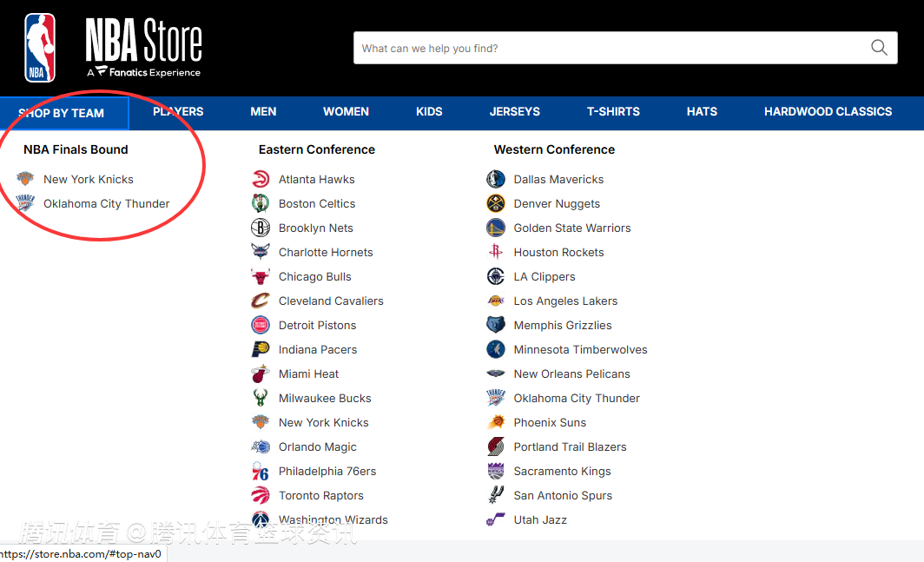Viewport: 924px width, 562px height.
Task: Open the Philadelphia 76ers team link
Action: tap(327, 471)
